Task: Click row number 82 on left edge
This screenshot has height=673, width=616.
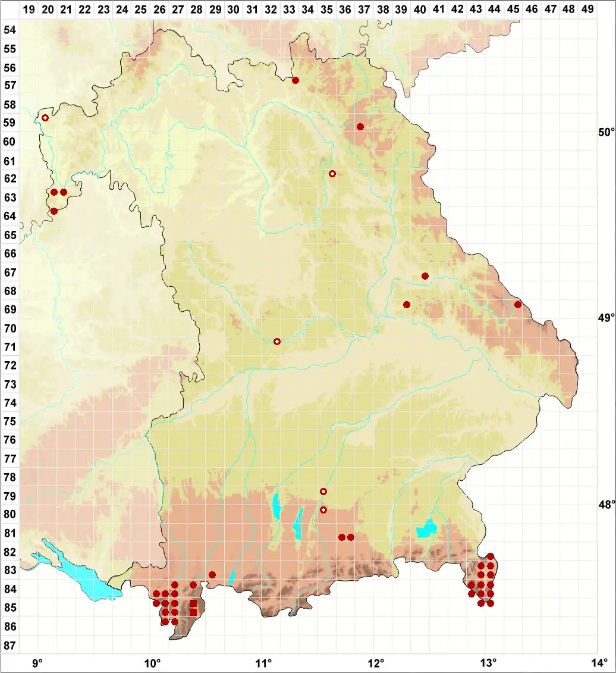Action: point(10,552)
